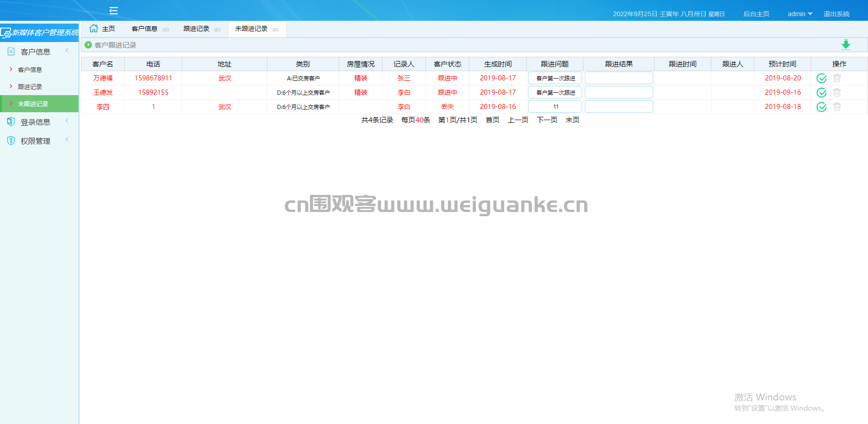Image resolution: width=868 pixels, height=424 pixels.
Task: Confirm follow-up for 王德发 row checkmark
Action: (x=822, y=93)
